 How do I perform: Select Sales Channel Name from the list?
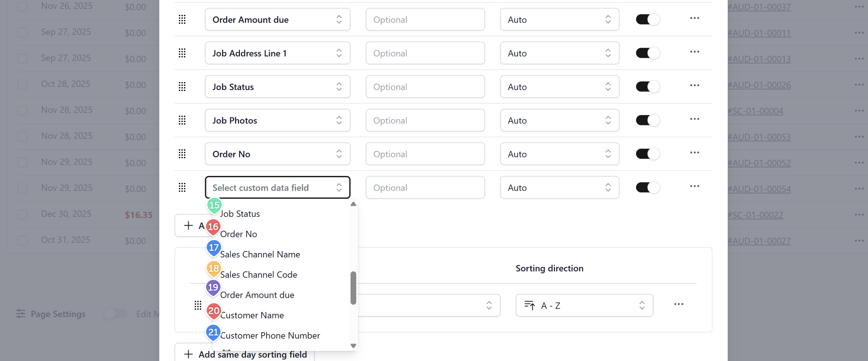click(x=260, y=255)
